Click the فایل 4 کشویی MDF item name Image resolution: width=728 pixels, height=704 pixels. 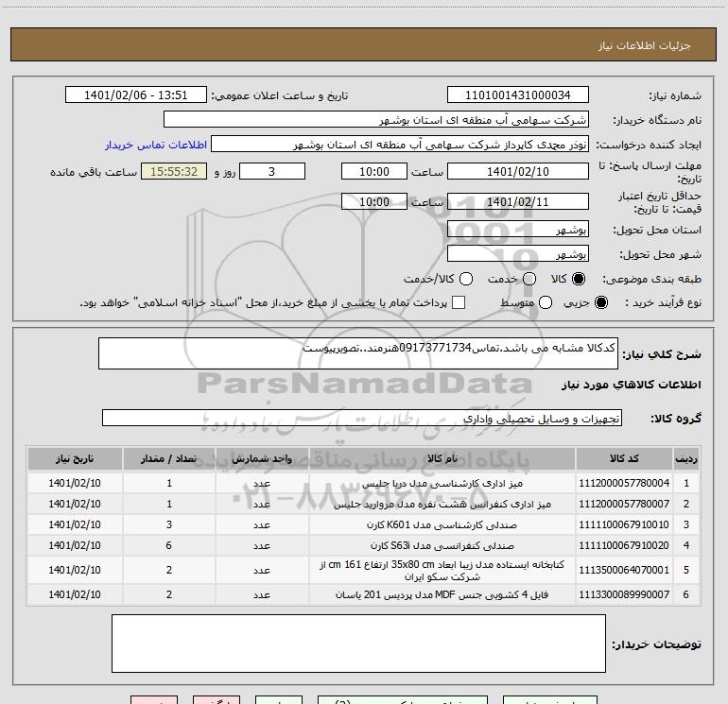[442, 595]
